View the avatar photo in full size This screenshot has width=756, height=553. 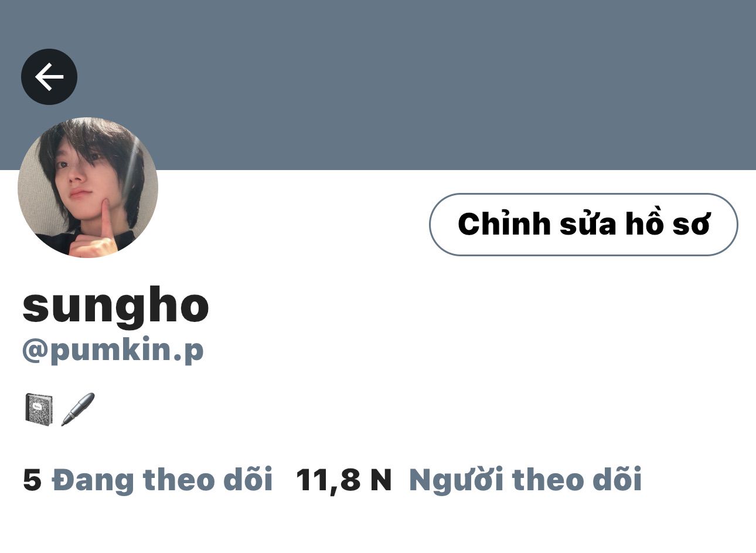point(88,188)
